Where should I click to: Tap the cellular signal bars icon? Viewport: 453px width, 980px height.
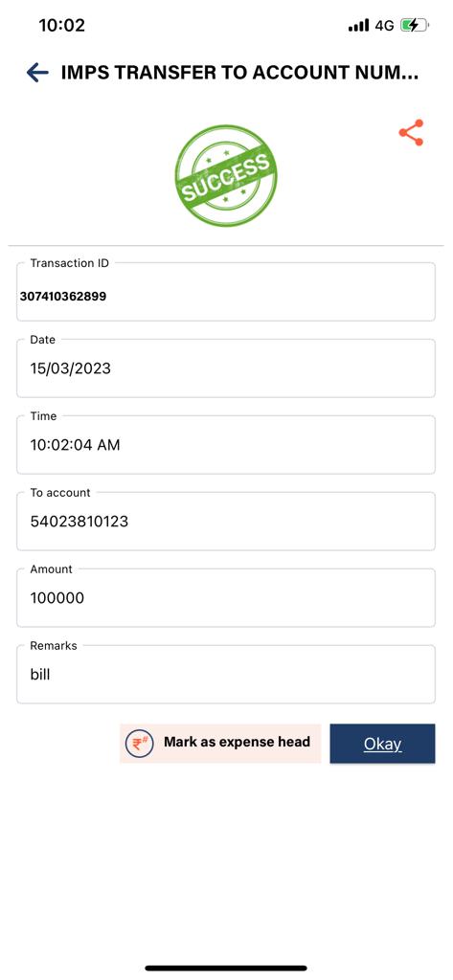(x=358, y=26)
